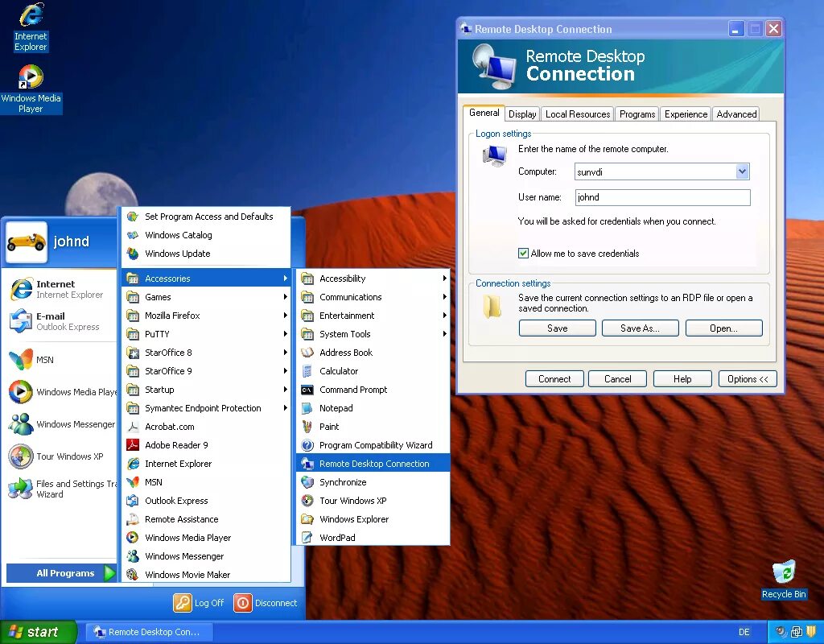The height and width of the screenshot is (644, 824).
Task: Click the Files and Settings Transfer Wizard icon
Action: point(21,489)
